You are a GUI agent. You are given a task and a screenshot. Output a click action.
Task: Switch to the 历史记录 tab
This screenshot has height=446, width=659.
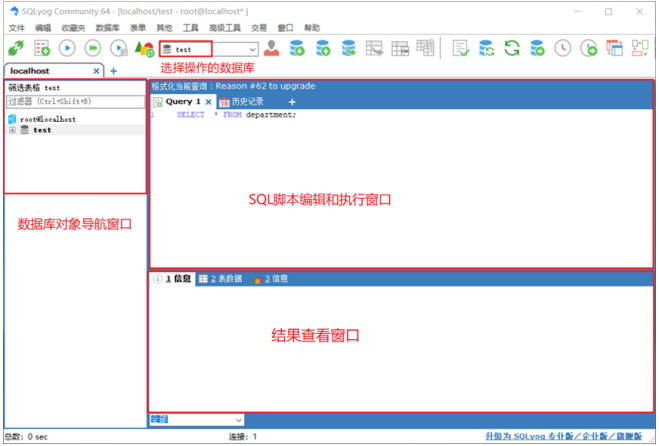[x=241, y=102]
